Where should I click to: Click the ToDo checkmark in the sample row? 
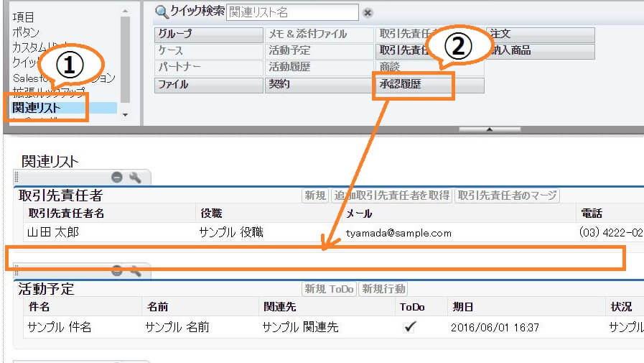click(410, 327)
